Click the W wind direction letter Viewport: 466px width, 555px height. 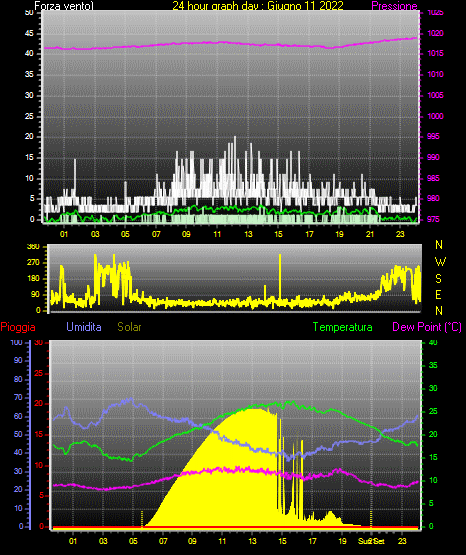(440, 262)
